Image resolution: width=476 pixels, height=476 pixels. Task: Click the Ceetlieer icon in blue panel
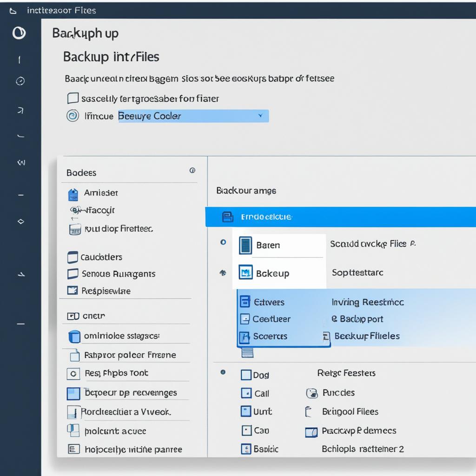point(245,319)
